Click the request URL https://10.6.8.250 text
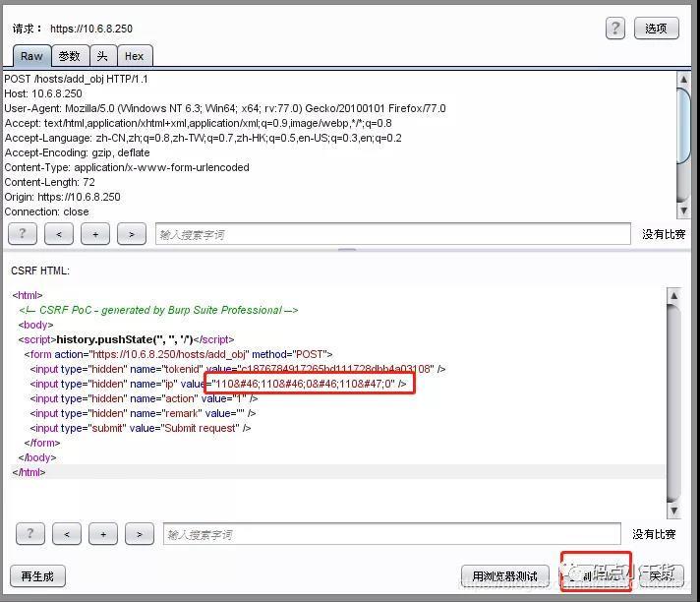The image size is (700, 602). click(x=91, y=29)
